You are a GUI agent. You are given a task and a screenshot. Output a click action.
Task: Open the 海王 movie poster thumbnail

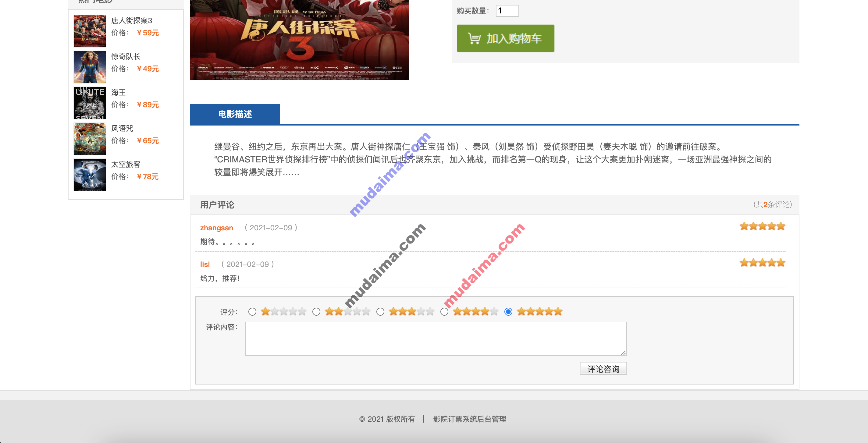coord(90,103)
